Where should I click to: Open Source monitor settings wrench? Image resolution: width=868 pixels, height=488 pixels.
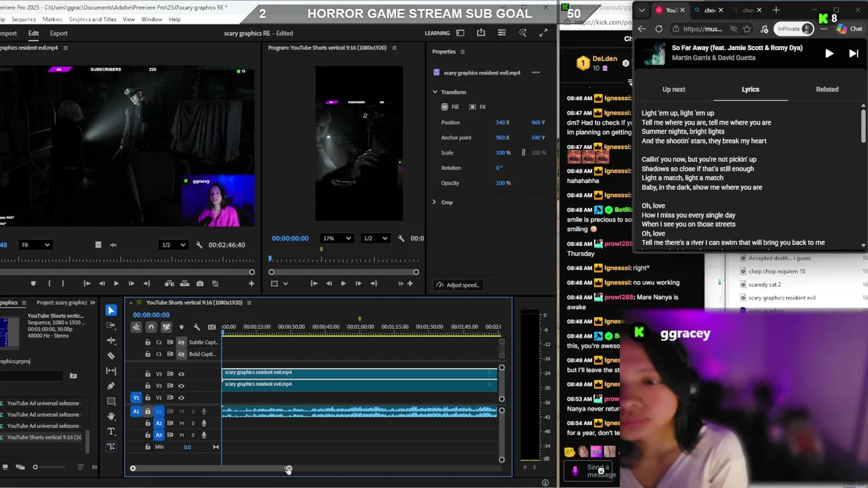(199, 245)
